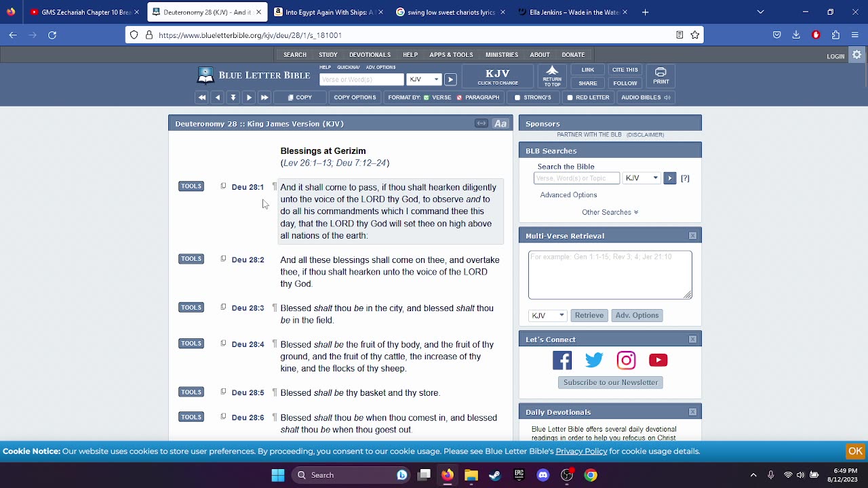Image resolution: width=868 pixels, height=488 pixels.
Task: Click the Advanced Options link
Action: pyautogui.click(x=568, y=195)
